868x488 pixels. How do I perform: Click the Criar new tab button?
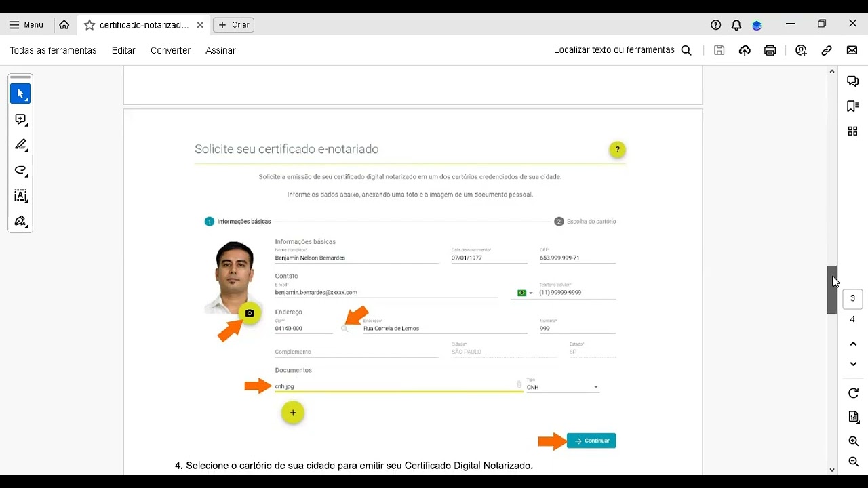pyautogui.click(x=233, y=25)
